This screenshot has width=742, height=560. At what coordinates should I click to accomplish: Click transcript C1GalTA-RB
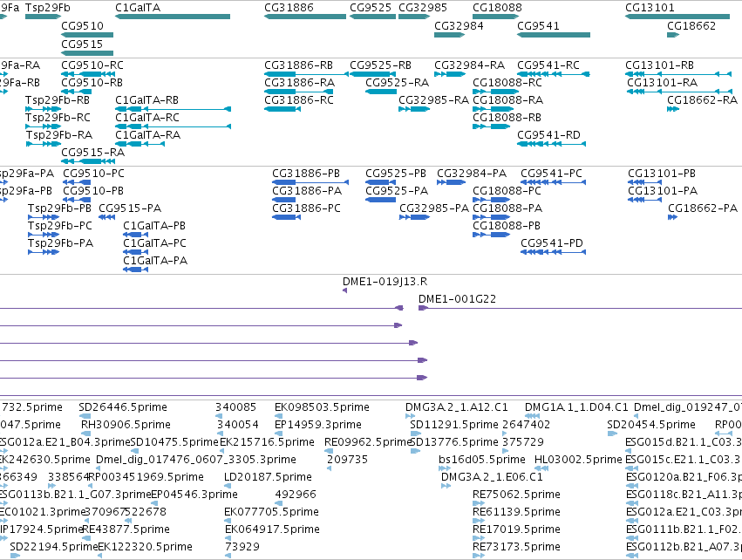[x=173, y=109]
